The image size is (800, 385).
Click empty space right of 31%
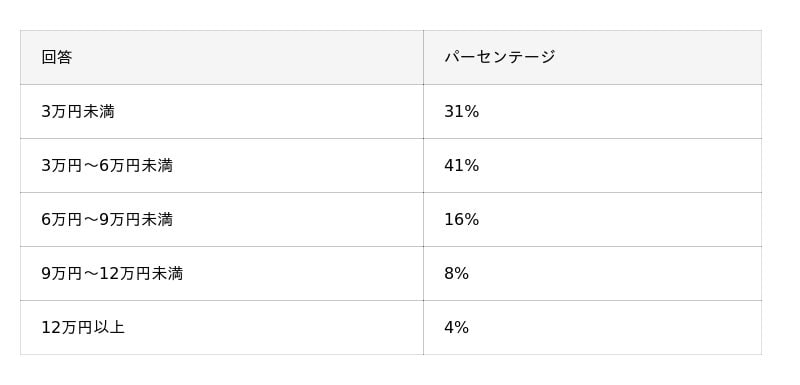[620, 112]
